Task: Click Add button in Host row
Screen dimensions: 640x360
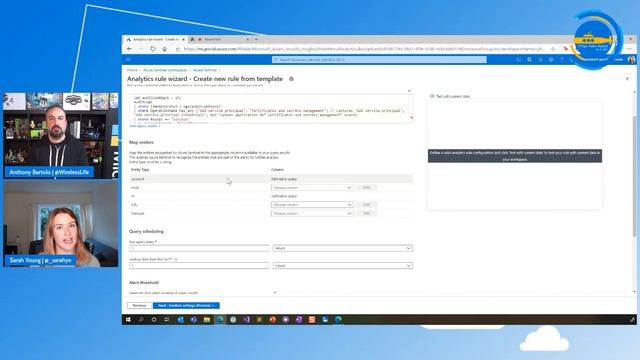Action: [x=367, y=188]
